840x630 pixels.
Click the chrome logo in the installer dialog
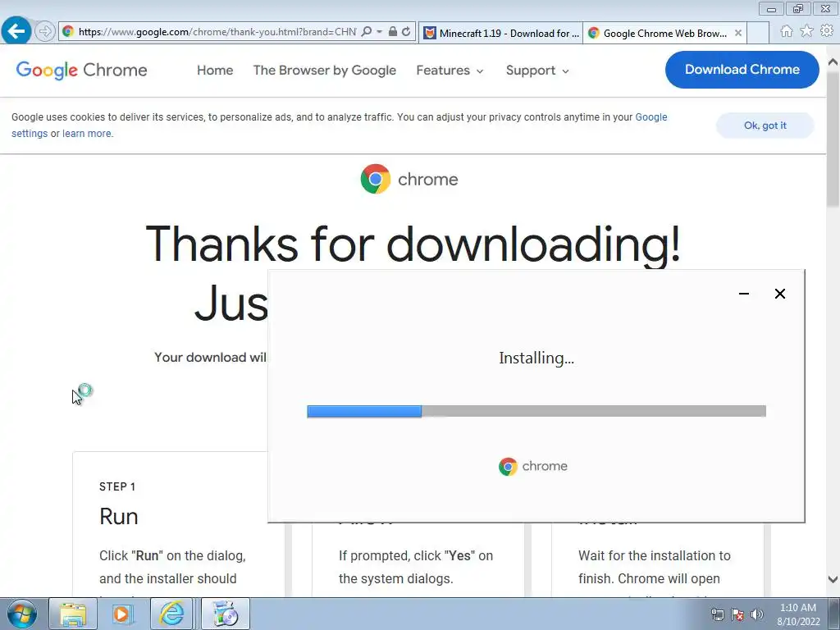533,466
